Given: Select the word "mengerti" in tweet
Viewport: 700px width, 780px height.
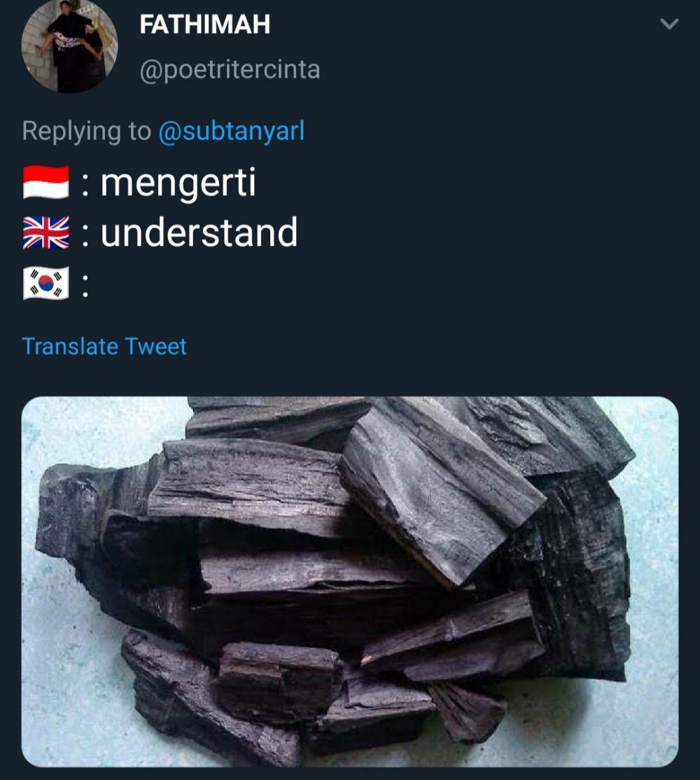Looking at the screenshot, I should (x=178, y=183).
